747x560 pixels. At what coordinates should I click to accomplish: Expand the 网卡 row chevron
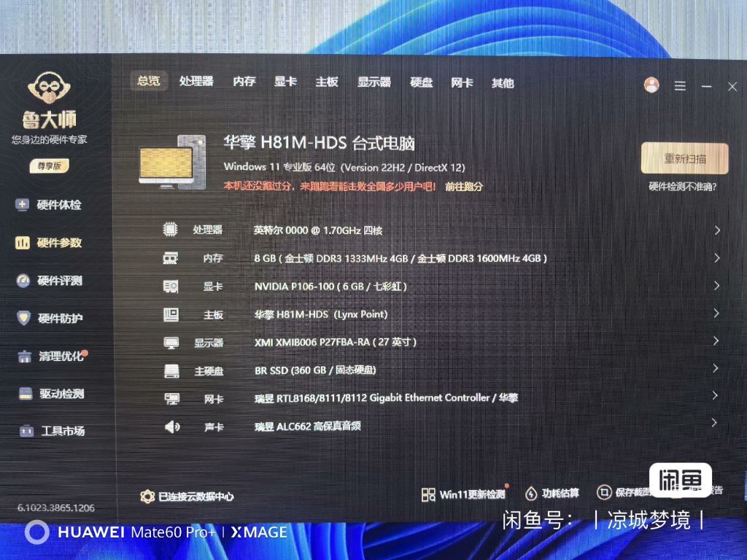[714, 395]
